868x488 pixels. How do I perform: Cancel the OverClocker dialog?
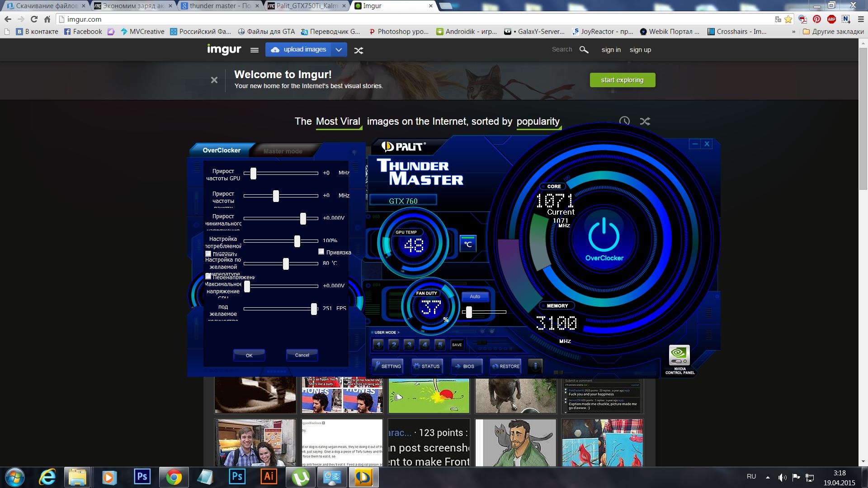click(x=302, y=355)
